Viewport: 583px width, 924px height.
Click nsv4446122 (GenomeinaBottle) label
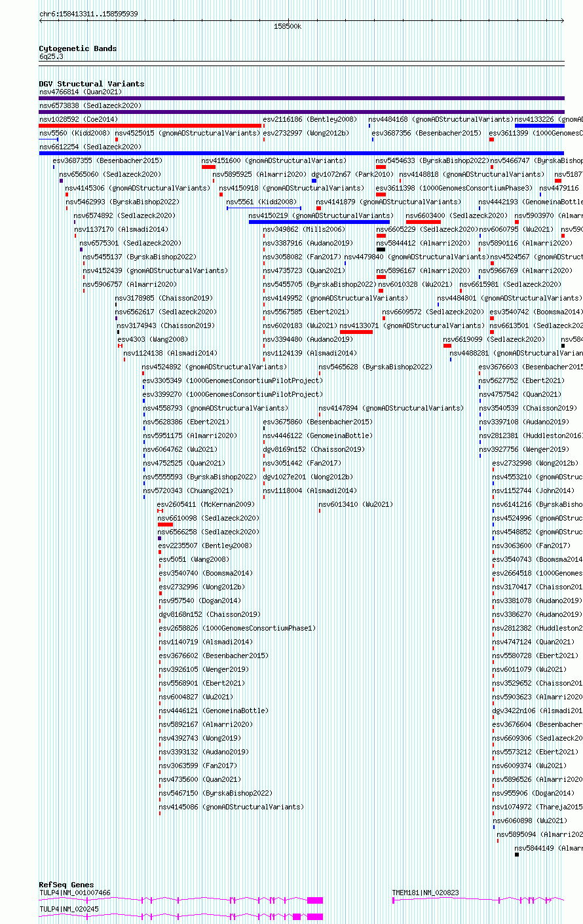pyautogui.click(x=318, y=435)
